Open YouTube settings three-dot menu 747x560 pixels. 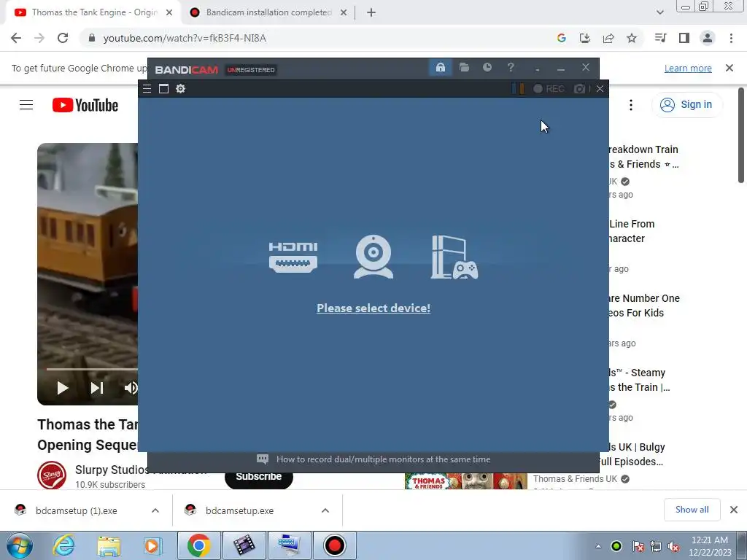pos(631,105)
